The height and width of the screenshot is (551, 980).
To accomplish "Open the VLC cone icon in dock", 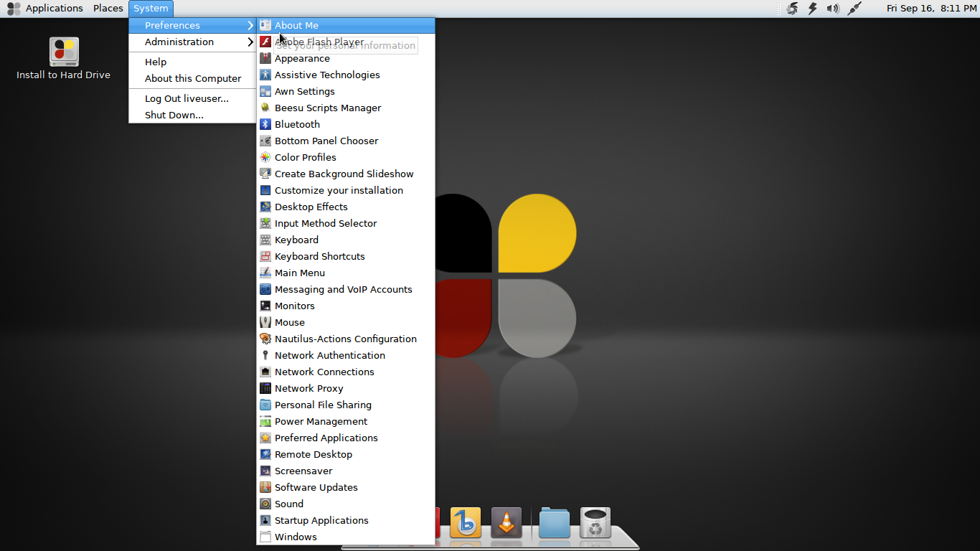I will (x=507, y=523).
